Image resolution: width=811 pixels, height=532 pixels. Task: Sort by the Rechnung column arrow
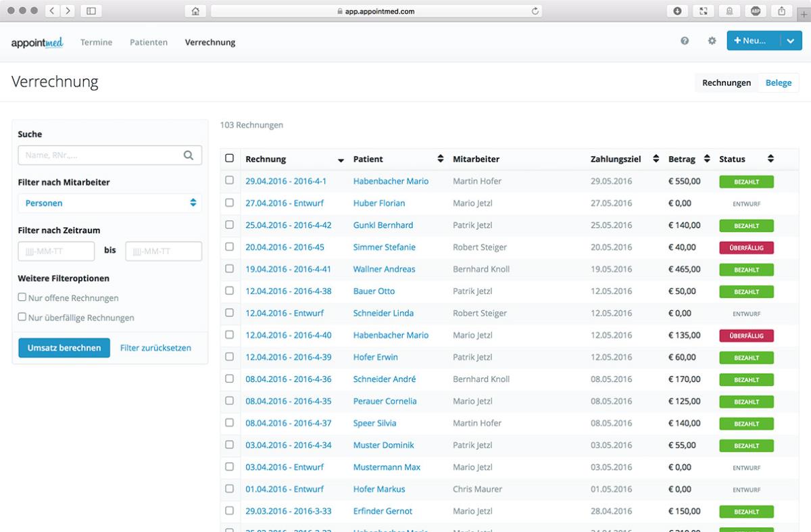pyautogui.click(x=341, y=160)
